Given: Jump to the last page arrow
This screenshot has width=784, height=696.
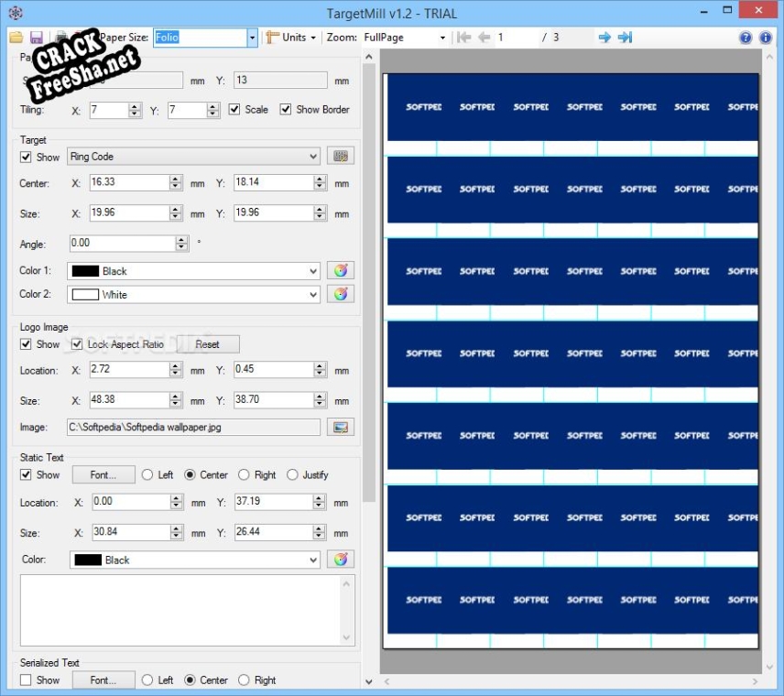Looking at the screenshot, I should click(x=625, y=38).
